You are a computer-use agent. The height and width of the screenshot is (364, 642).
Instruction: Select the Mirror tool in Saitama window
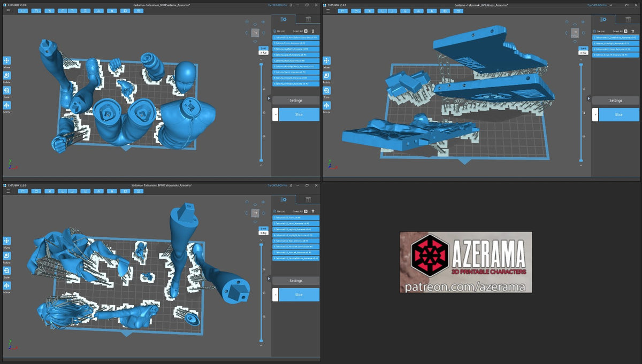(6, 106)
